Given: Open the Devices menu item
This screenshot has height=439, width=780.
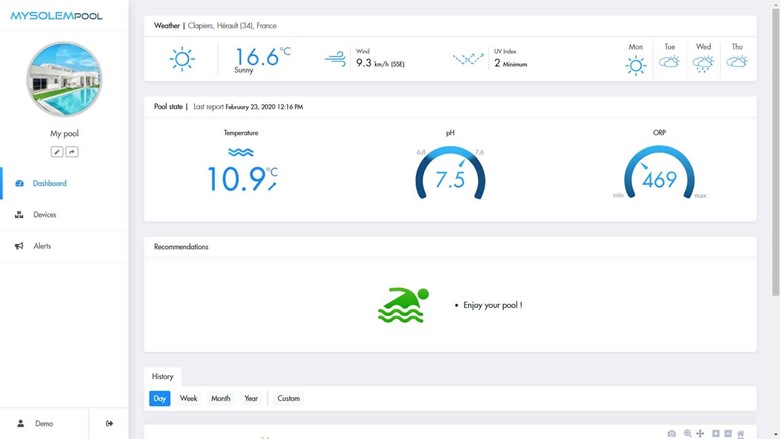Looking at the screenshot, I should pos(44,215).
